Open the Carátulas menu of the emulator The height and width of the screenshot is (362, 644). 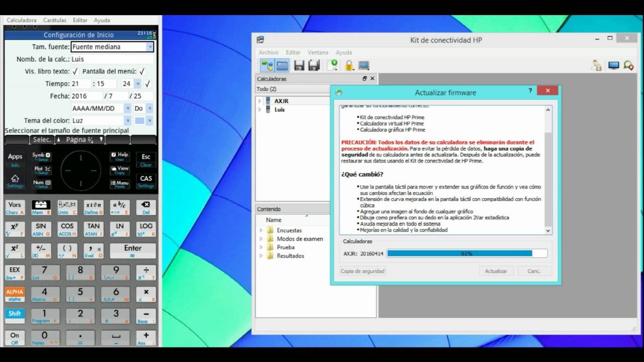click(55, 20)
